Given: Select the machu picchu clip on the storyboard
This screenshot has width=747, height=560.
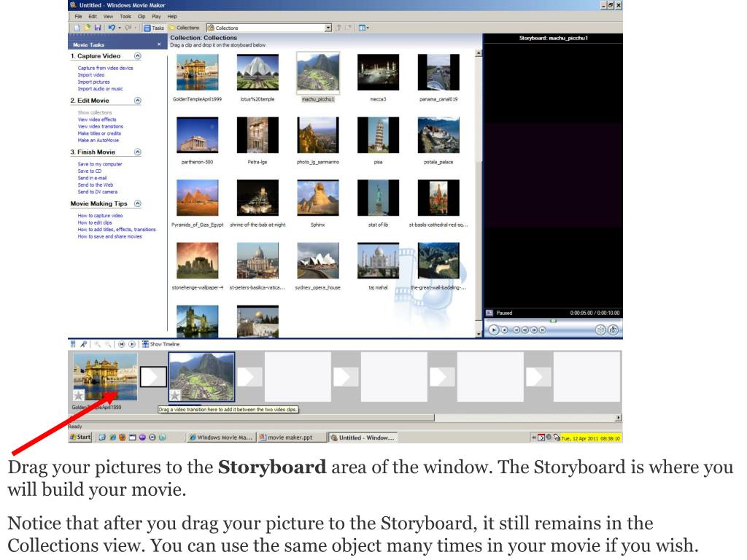Looking at the screenshot, I should coord(202,377).
